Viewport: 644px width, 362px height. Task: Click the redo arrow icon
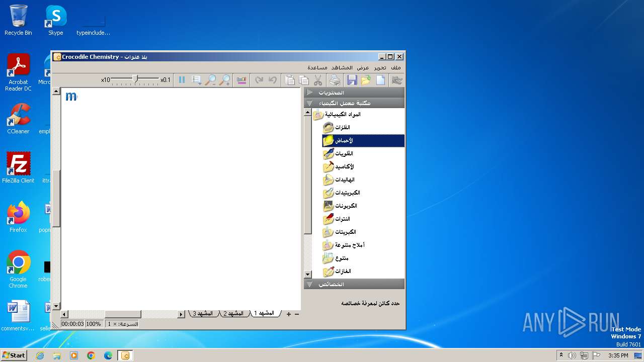coord(259,80)
